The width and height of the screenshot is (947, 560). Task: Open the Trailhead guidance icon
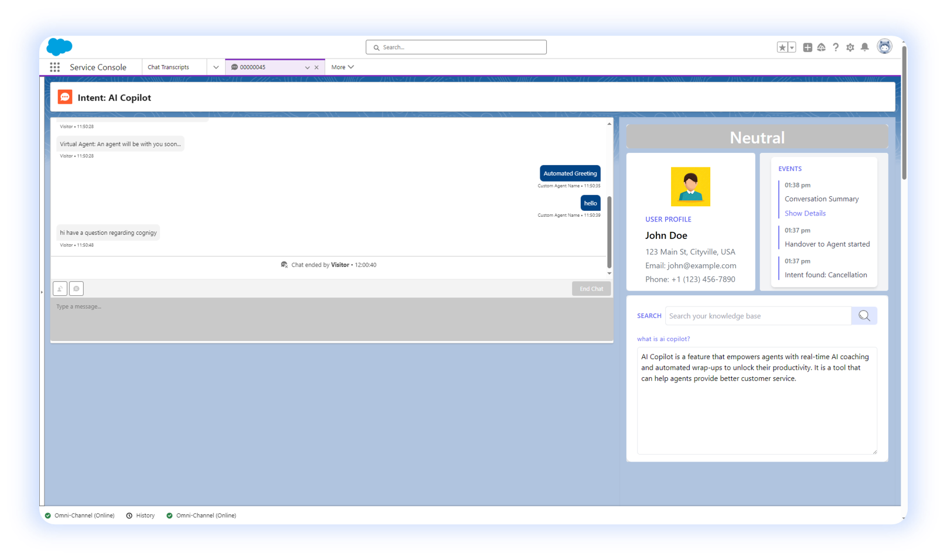point(822,47)
